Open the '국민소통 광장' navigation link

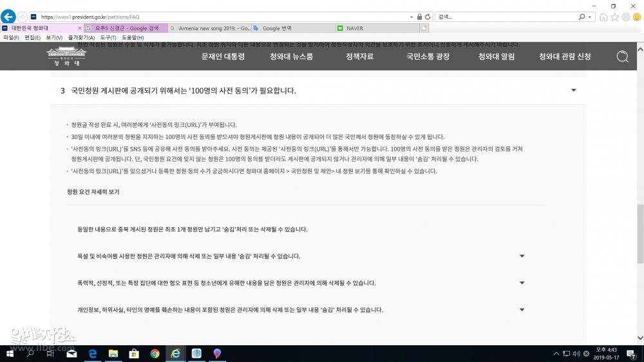coord(428,57)
